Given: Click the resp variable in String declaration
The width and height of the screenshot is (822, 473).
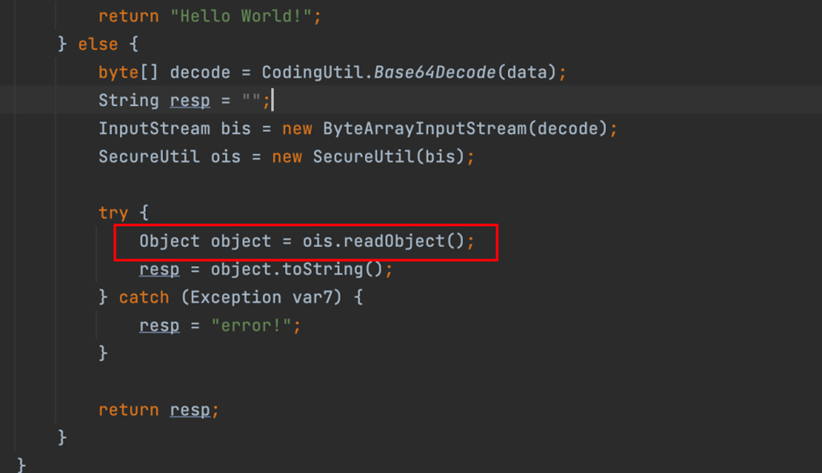Looking at the screenshot, I should tap(190, 101).
